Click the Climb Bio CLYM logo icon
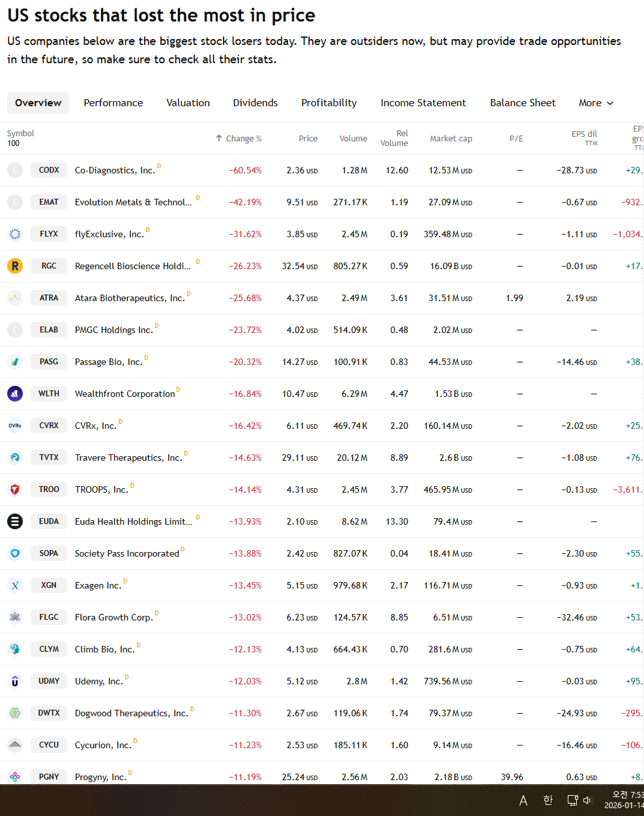644x816 pixels. click(15, 649)
